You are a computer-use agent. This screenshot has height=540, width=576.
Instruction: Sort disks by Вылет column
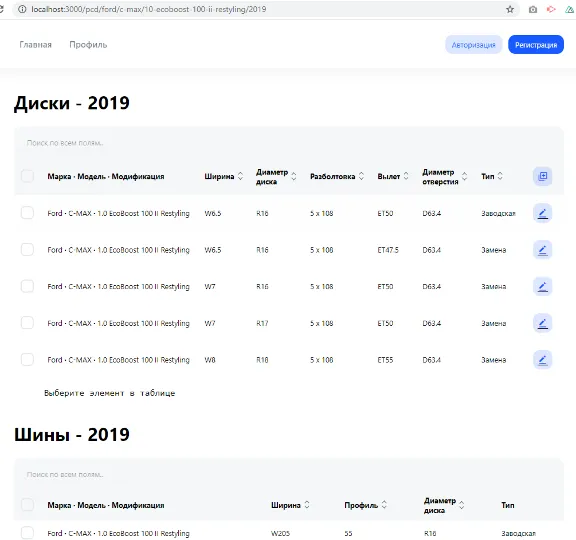coord(406,176)
